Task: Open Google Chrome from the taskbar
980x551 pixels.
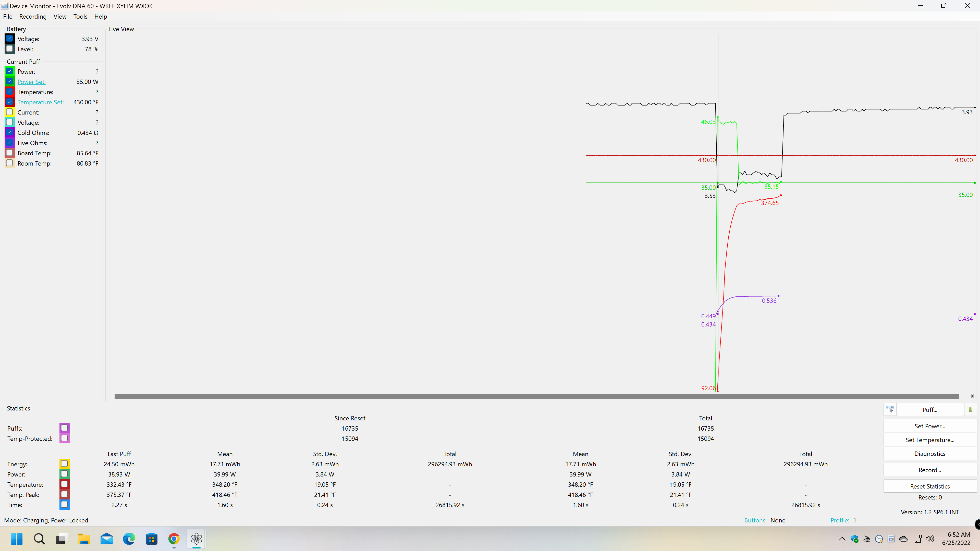Action: click(x=174, y=539)
